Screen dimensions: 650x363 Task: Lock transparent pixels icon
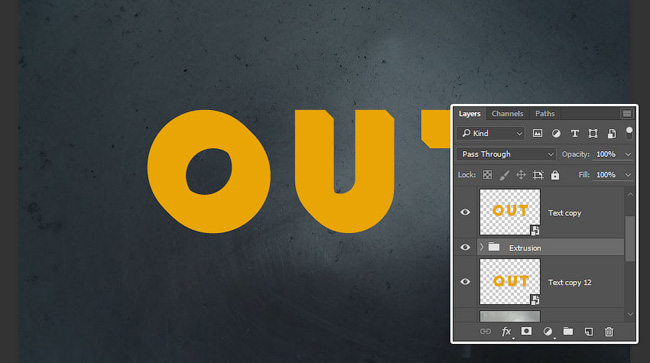(x=488, y=175)
